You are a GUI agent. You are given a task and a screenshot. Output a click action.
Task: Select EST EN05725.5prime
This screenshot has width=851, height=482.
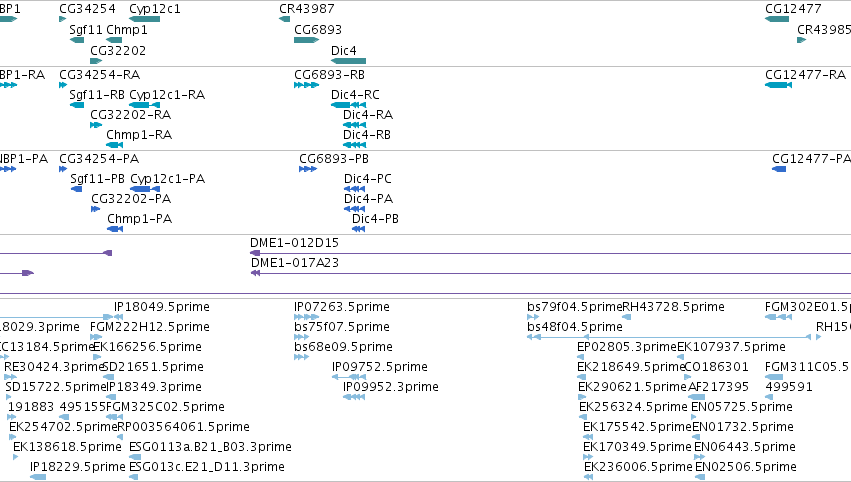tap(742, 407)
